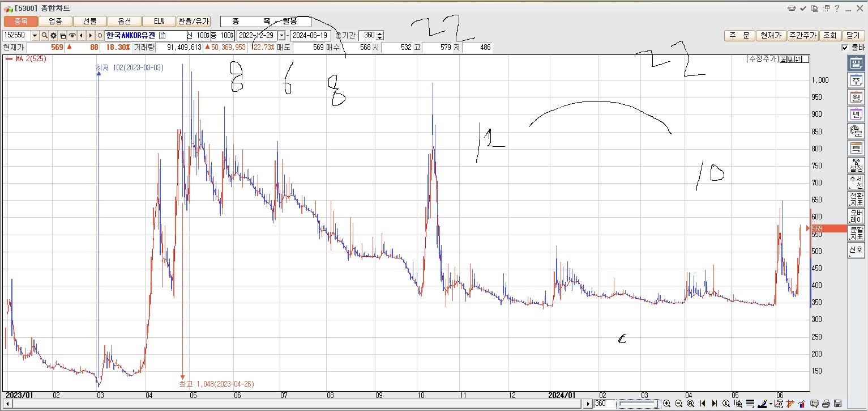Click the zoom in magnifier icon
Image resolution: width=868 pixels, height=411 pixels.
coord(666,404)
